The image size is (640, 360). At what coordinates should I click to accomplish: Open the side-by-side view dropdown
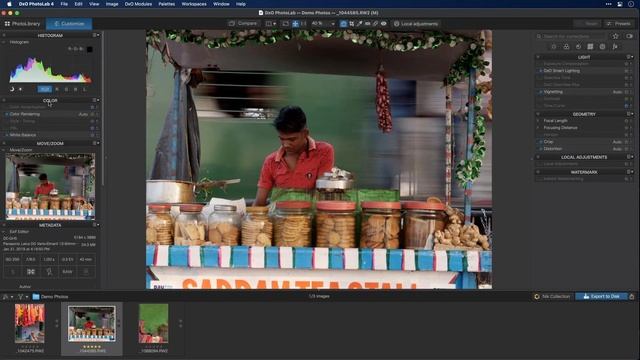[271, 24]
